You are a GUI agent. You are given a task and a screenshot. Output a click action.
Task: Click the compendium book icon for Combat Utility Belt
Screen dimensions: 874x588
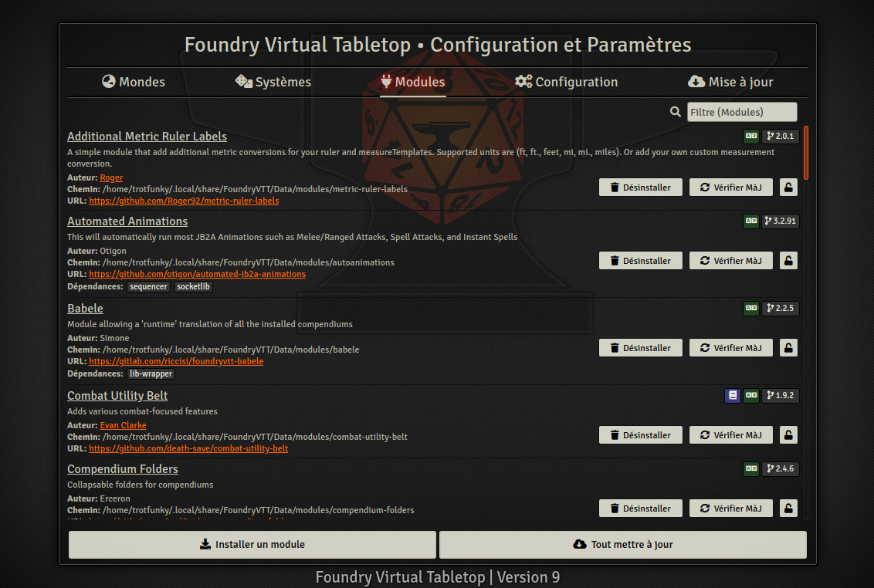[733, 396]
